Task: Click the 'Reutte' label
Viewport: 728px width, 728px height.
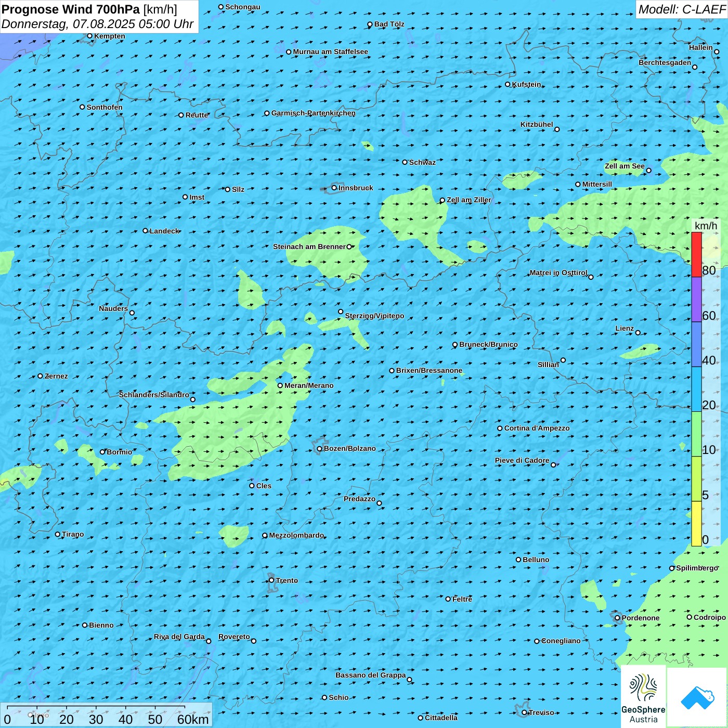Action: coord(197,115)
